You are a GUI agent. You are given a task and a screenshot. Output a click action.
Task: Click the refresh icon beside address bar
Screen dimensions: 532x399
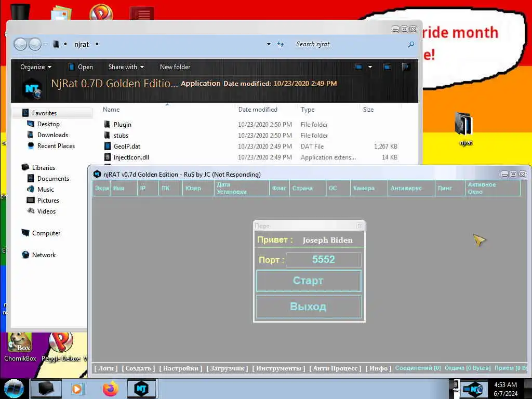point(280,44)
